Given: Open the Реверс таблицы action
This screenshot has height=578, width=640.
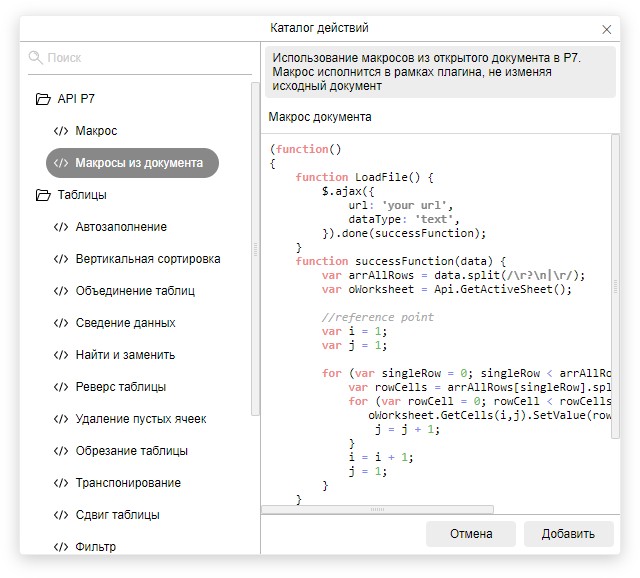Looking at the screenshot, I should click(121, 387).
